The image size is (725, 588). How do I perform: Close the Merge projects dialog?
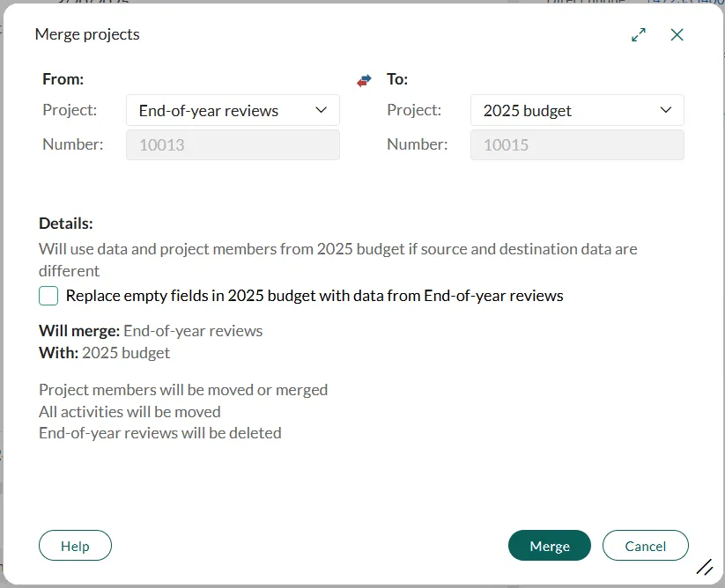(677, 34)
